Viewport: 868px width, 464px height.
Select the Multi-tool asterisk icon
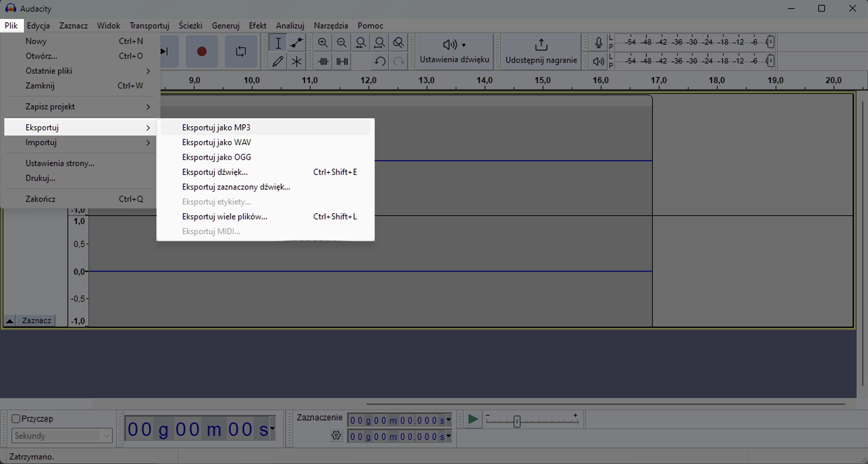[x=296, y=61]
